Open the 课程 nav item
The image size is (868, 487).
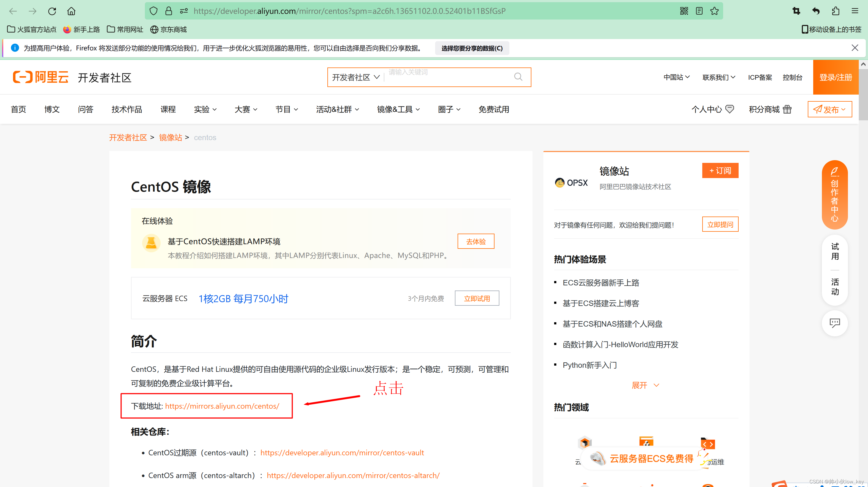tap(168, 109)
